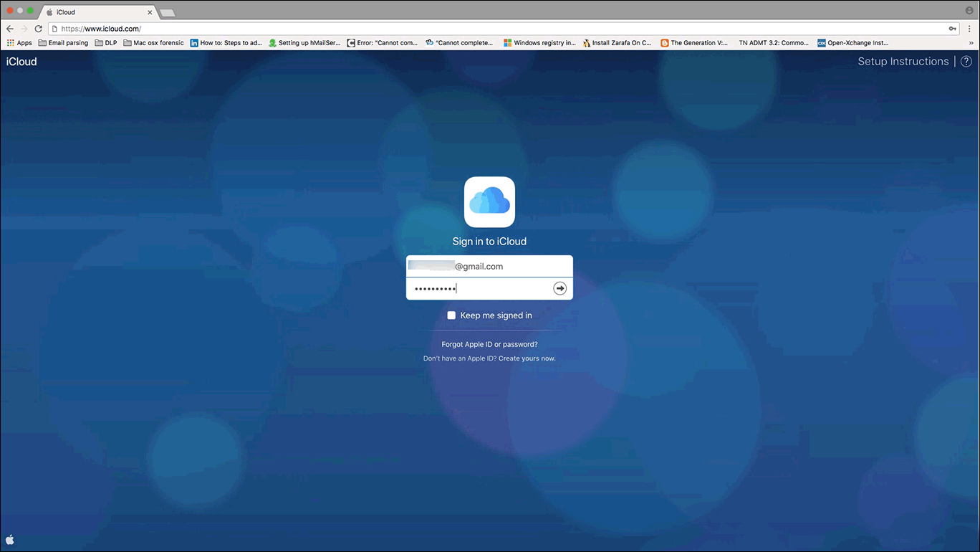Click the browser address bar
This screenshot has width=980, height=552.
coord(504,29)
